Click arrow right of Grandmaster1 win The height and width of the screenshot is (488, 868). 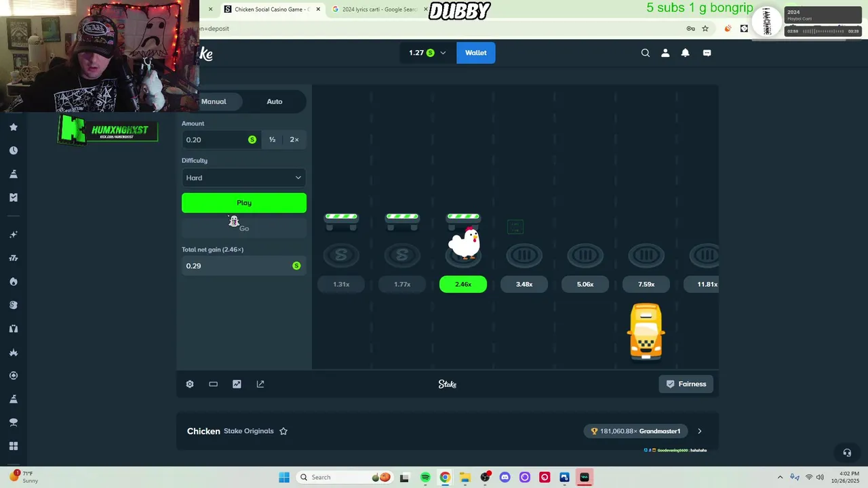tap(700, 431)
